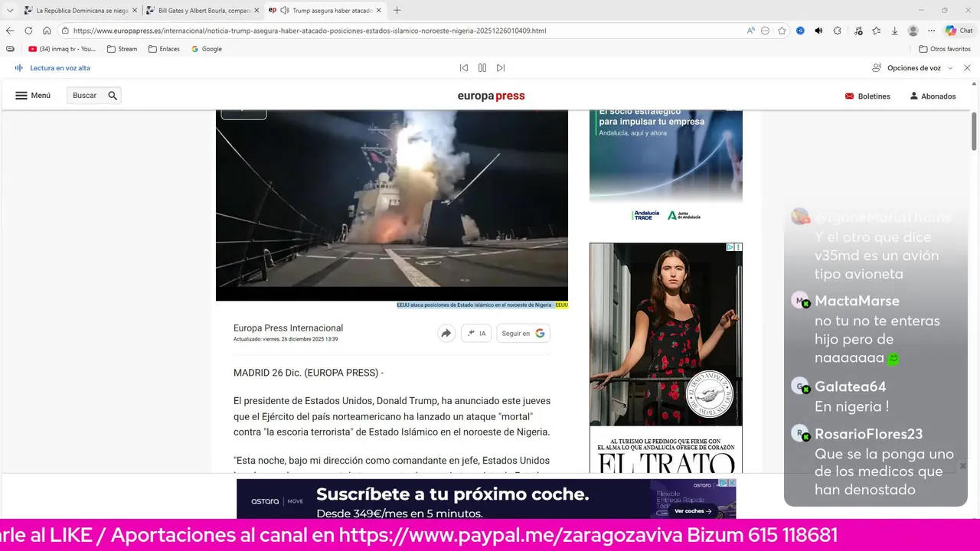View site information lock icon

coord(66,31)
